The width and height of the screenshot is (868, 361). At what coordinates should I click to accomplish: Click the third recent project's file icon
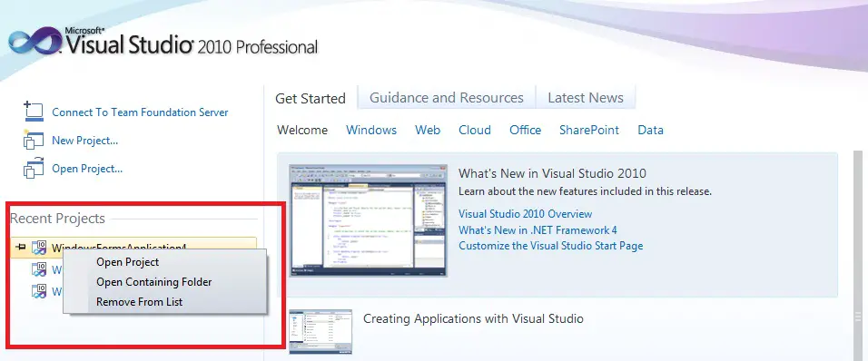(x=39, y=291)
